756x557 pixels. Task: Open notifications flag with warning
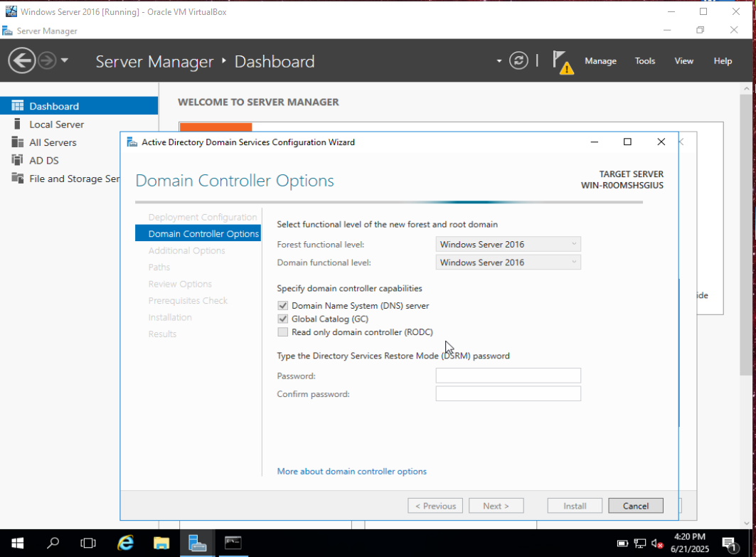(x=562, y=62)
